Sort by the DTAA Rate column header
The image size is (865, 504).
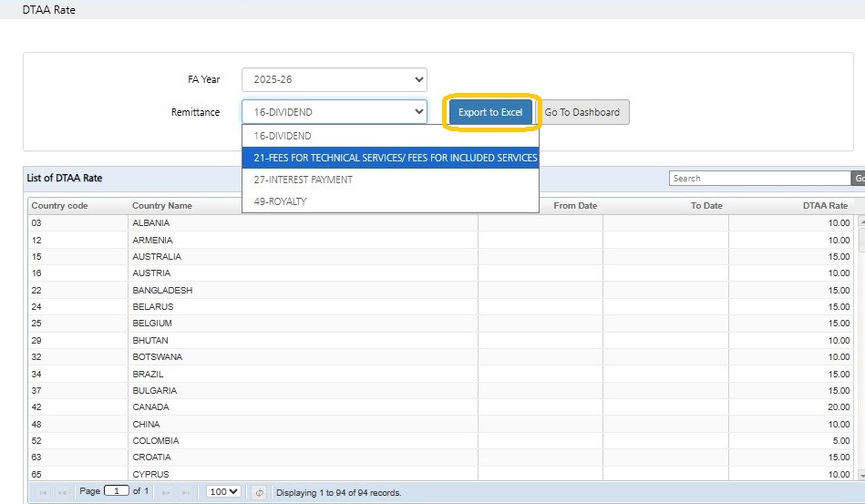[x=826, y=206]
